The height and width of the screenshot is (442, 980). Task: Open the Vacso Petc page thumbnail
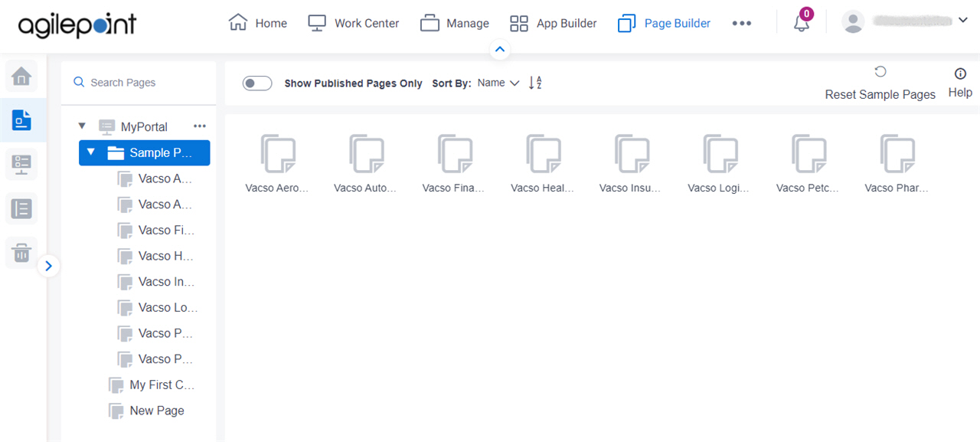pos(808,153)
